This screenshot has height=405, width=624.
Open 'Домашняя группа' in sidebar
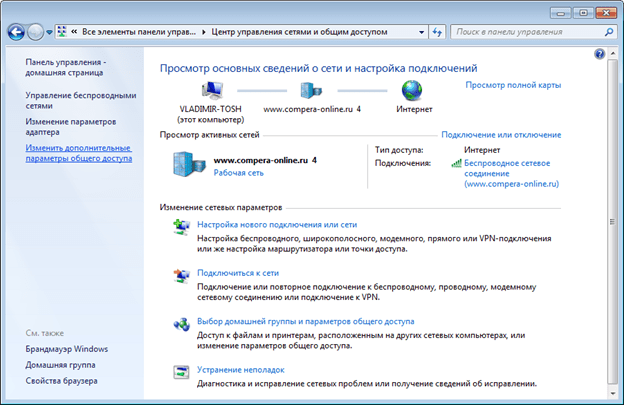point(60,365)
